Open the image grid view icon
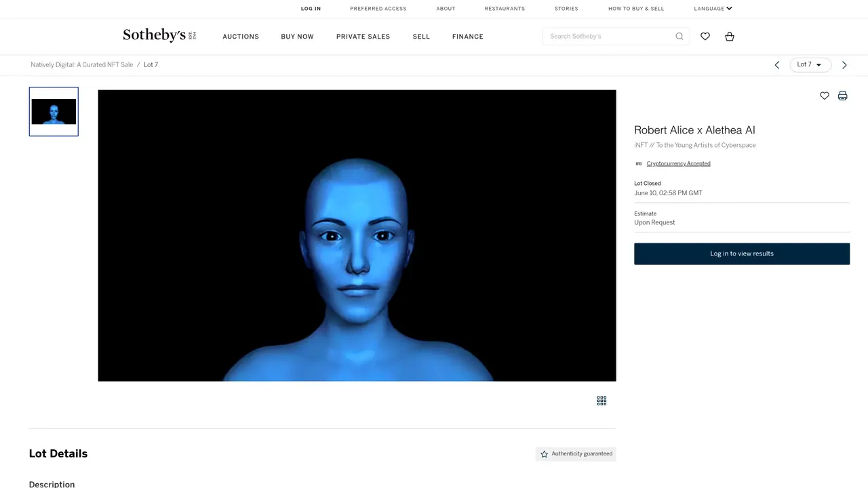868x488 pixels. 601,401
